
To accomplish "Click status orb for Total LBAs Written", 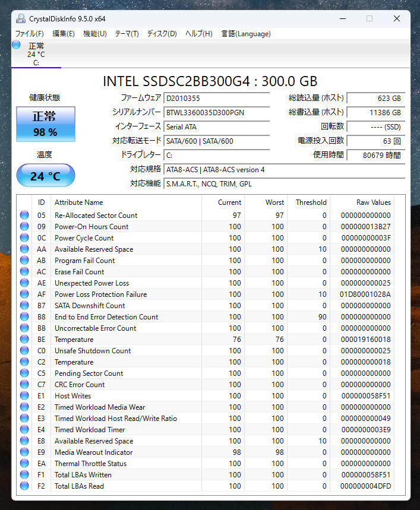I will pyautogui.click(x=24, y=474).
